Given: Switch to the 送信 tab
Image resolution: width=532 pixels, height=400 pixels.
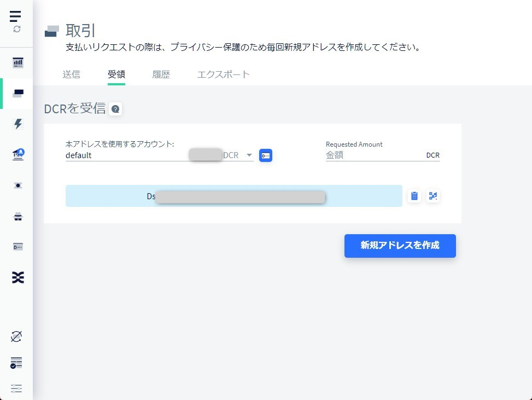Looking at the screenshot, I should 71,75.
